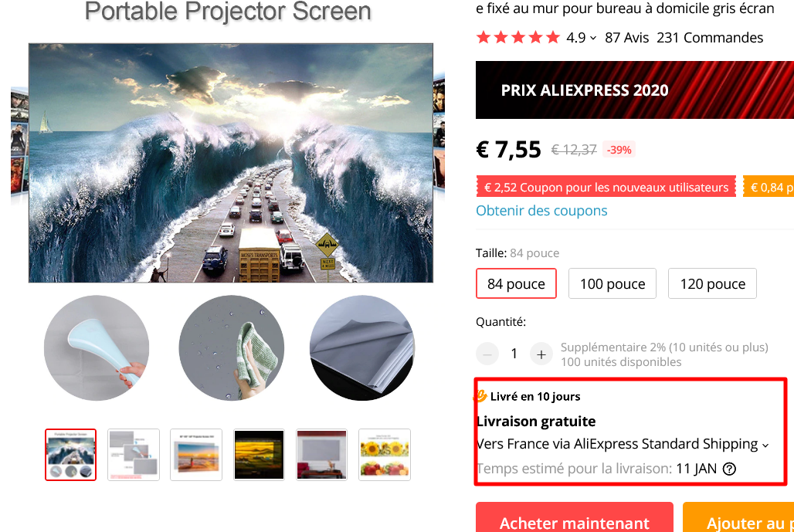794x532 pixels.
Task: Decrease quantity with the minus button
Action: (x=487, y=354)
